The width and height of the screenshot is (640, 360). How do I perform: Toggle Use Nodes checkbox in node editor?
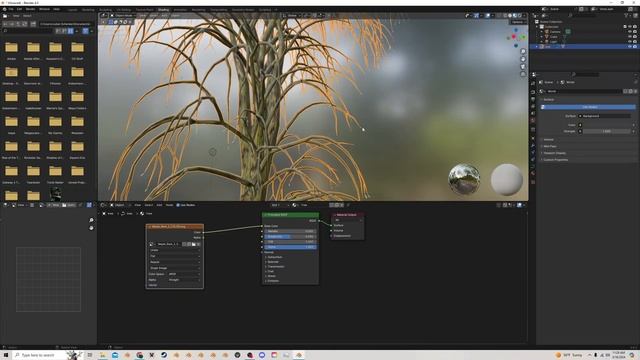tap(178, 205)
